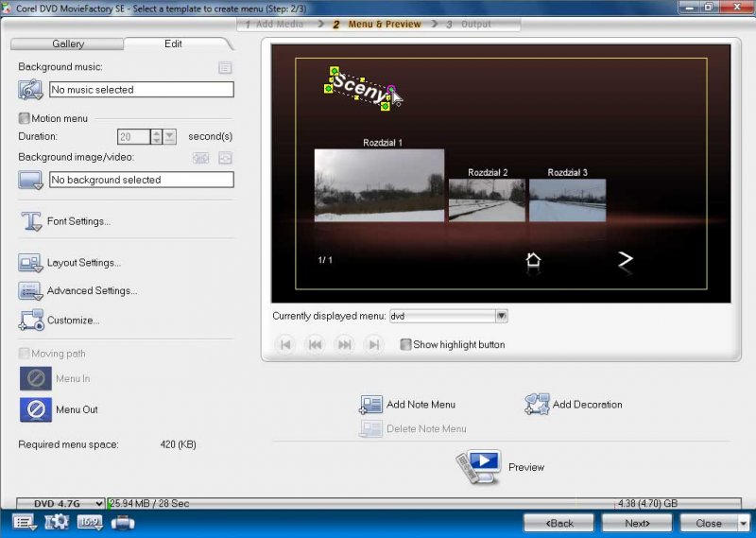Select the Edit tab
Image resolution: width=756 pixels, height=538 pixels.
[173, 43]
